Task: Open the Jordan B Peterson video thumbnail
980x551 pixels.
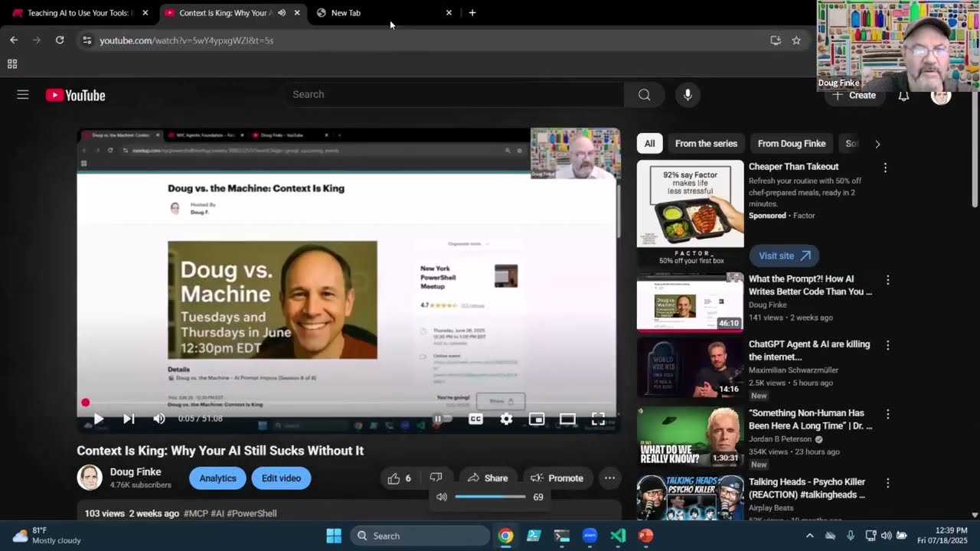Action: [x=690, y=436]
